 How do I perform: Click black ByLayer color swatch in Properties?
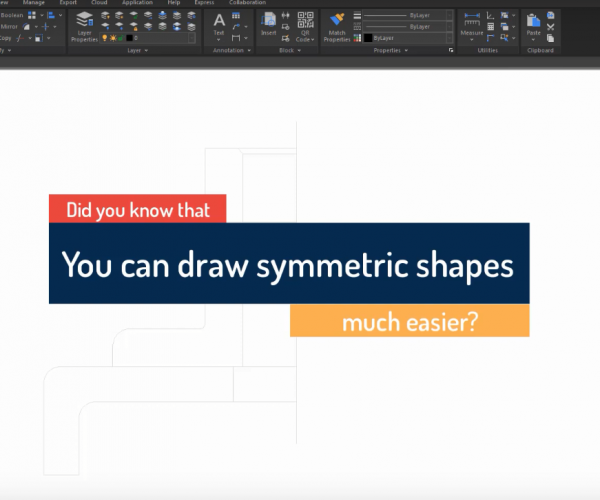pyautogui.click(x=368, y=38)
